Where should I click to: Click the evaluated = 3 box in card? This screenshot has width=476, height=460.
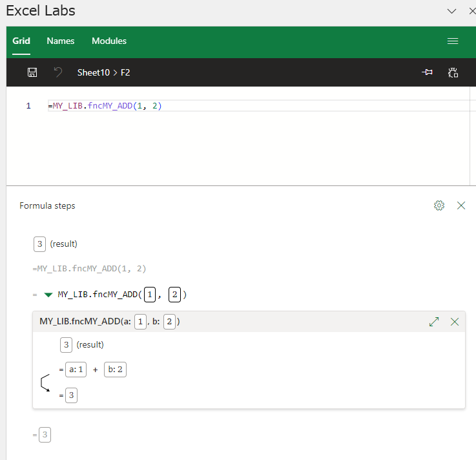tap(71, 395)
